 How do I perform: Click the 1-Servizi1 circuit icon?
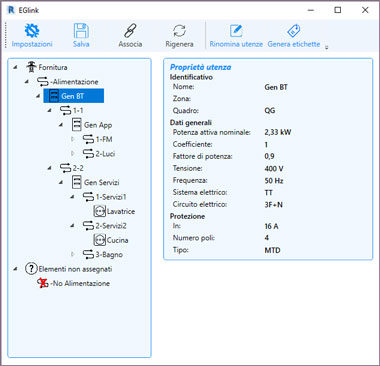coord(88,197)
